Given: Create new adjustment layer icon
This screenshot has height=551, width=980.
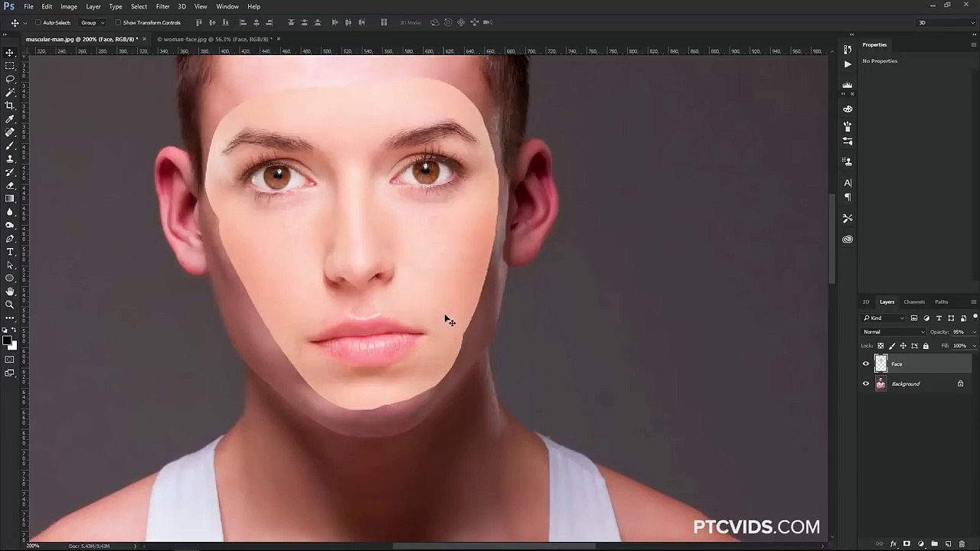Looking at the screenshot, I should coord(920,544).
